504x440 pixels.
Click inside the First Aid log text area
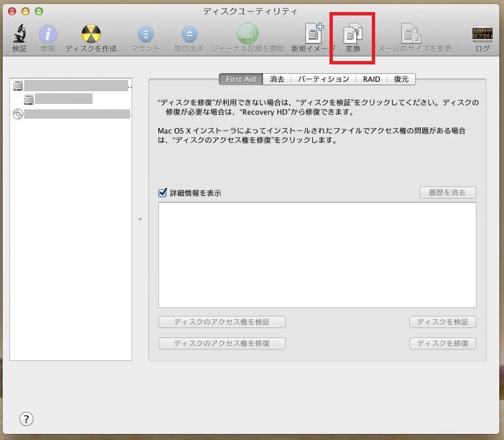[x=317, y=255]
